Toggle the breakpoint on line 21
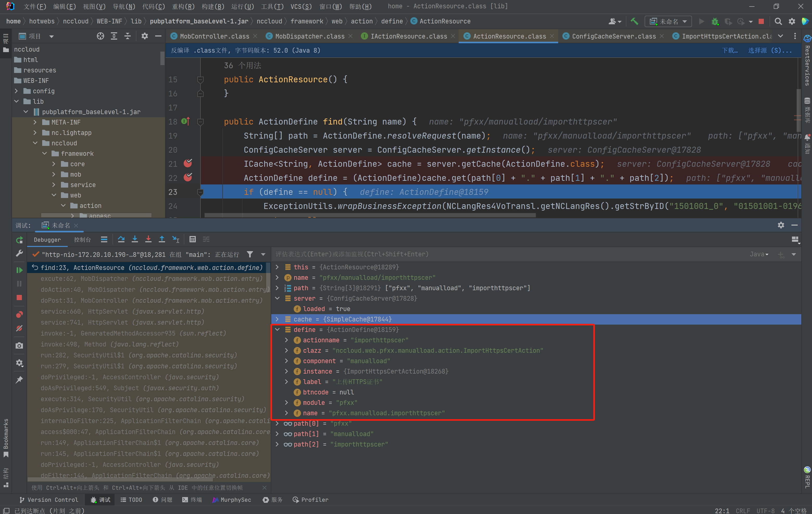 click(x=188, y=164)
